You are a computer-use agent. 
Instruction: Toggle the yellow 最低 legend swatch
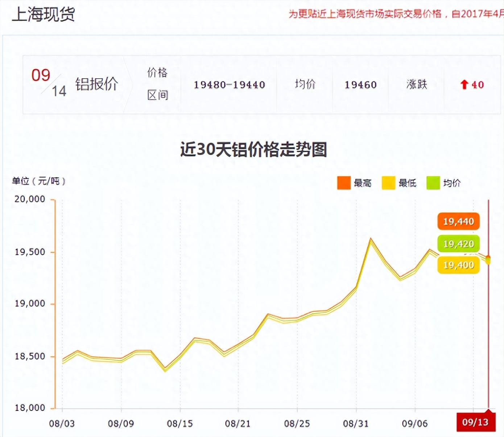point(388,183)
